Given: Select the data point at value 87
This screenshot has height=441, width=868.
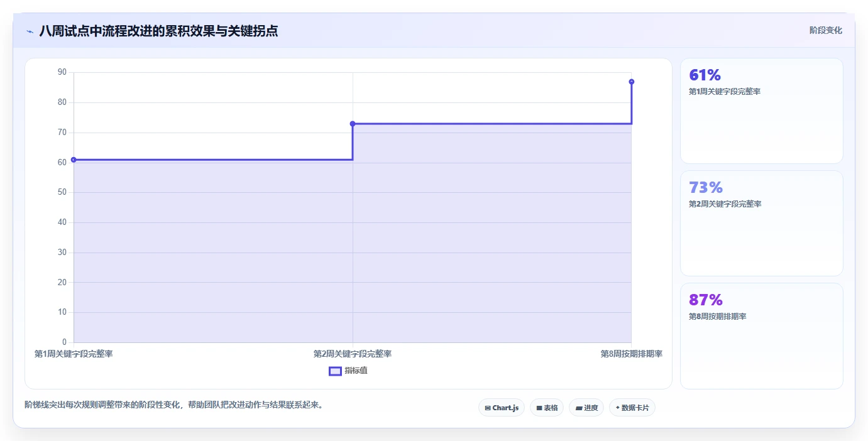Looking at the screenshot, I should (x=631, y=82).
